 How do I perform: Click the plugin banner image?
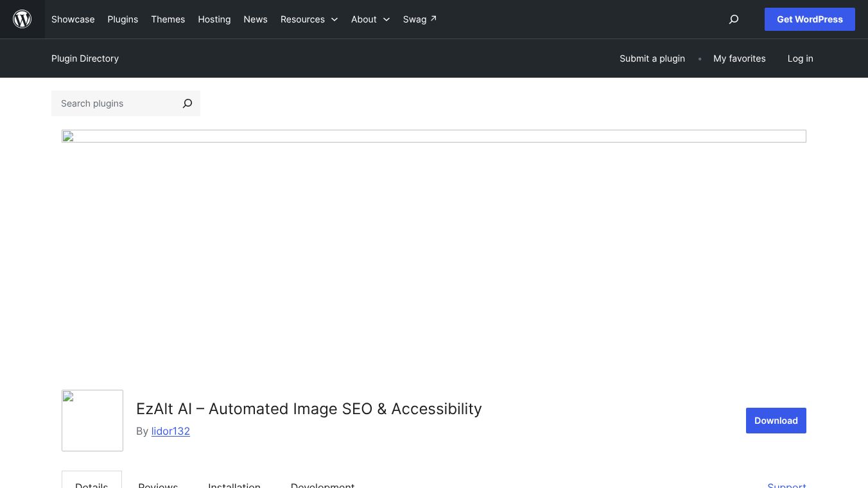tap(434, 136)
